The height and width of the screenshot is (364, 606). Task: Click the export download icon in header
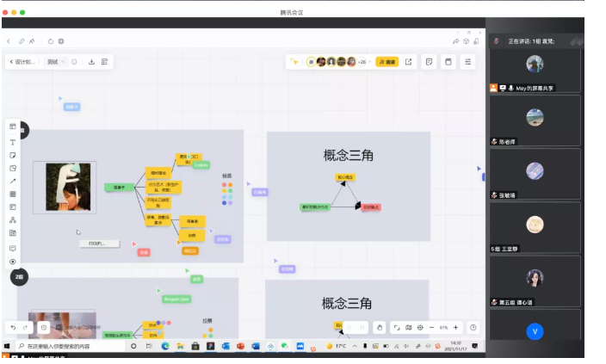(91, 62)
